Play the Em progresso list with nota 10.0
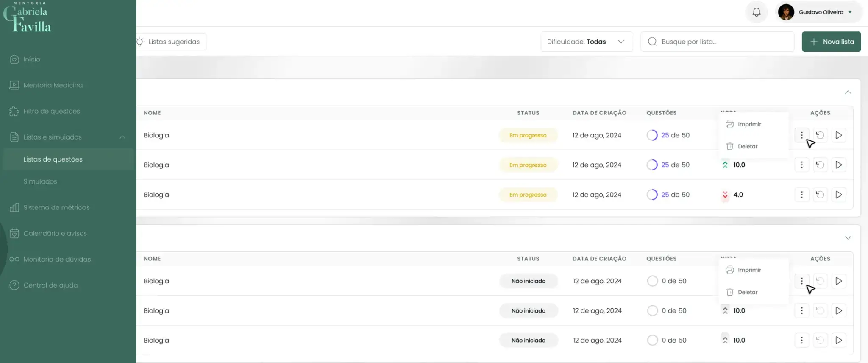This screenshot has height=363, width=868. tap(839, 165)
